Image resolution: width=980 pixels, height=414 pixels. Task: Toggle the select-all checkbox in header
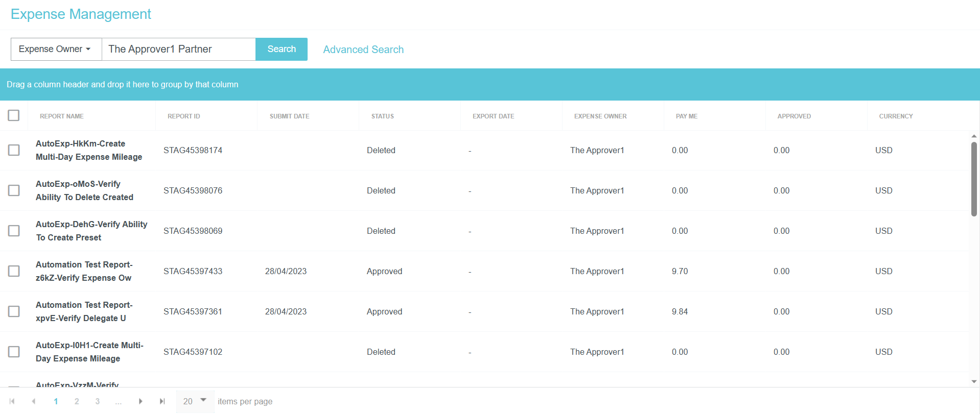[14, 115]
